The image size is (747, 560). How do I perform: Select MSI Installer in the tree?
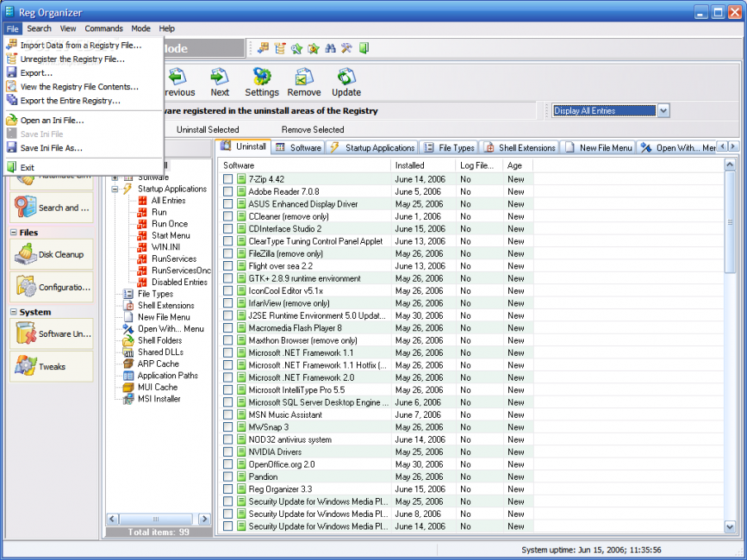pyautogui.click(x=159, y=399)
